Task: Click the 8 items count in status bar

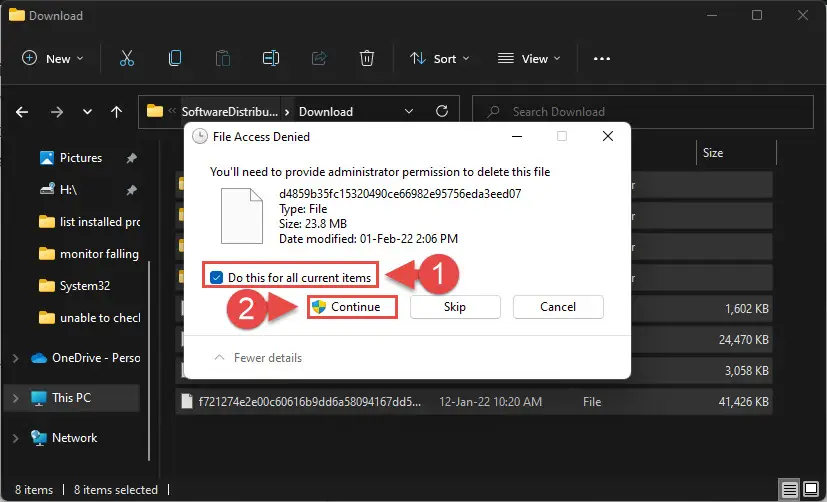Action: (x=34, y=490)
